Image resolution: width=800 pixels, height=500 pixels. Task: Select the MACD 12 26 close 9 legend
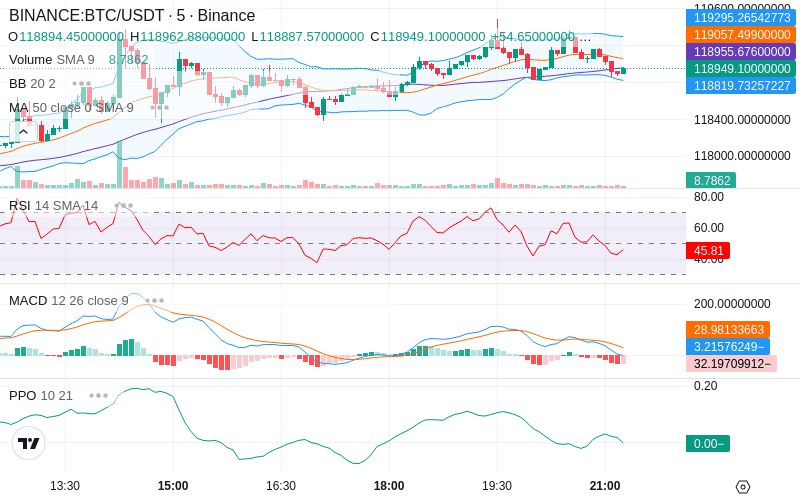pos(68,301)
